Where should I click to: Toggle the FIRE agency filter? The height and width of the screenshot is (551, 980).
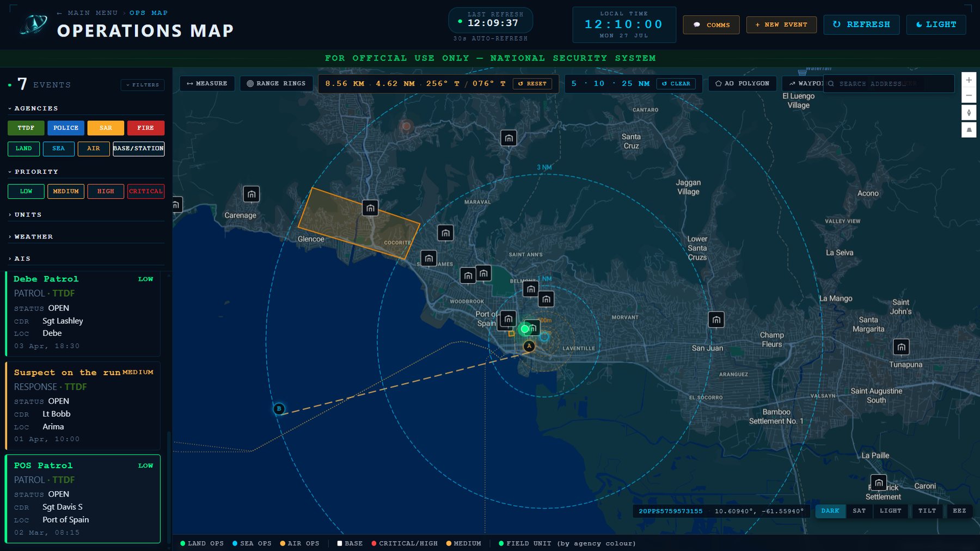point(145,128)
